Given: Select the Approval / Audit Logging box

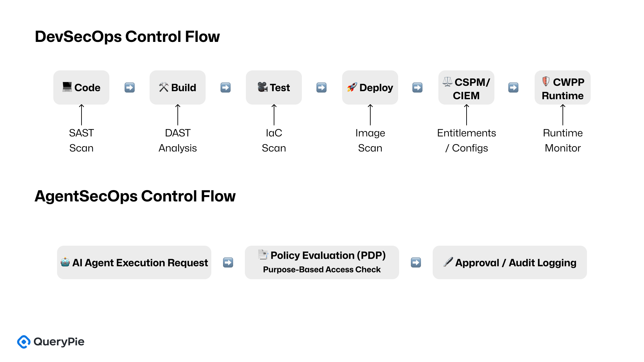Looking at the screenshot, I should pos(510,262).
